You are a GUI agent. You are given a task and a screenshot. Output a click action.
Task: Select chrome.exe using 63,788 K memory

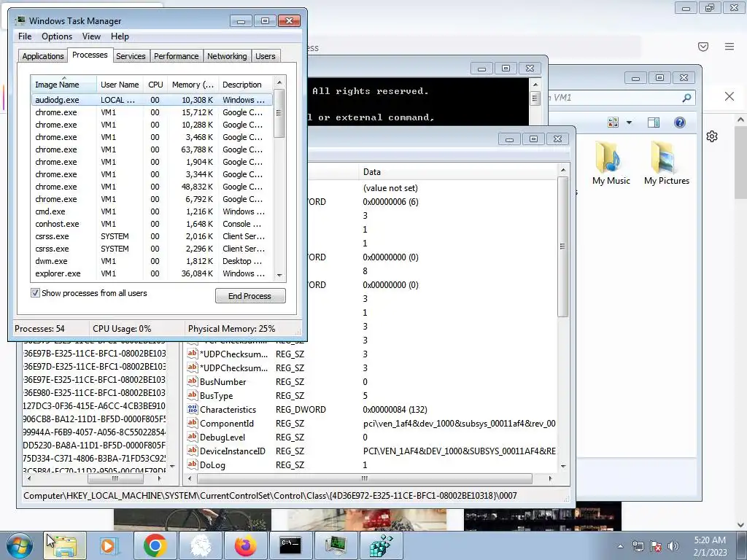152,149
